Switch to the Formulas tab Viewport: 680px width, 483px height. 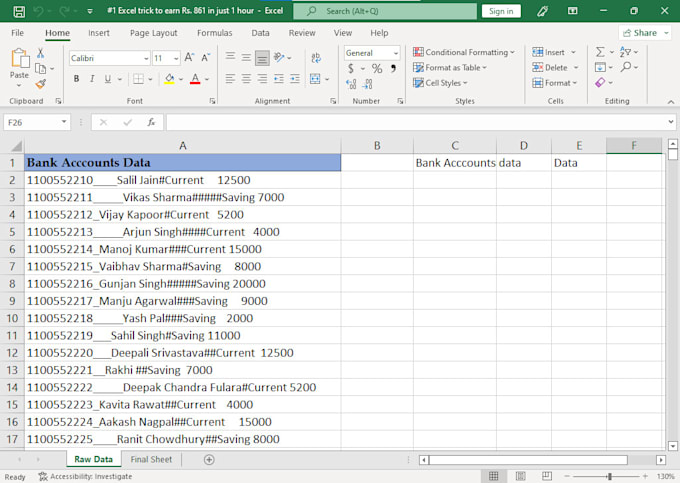pyautogui.click(x=214, y=33)
